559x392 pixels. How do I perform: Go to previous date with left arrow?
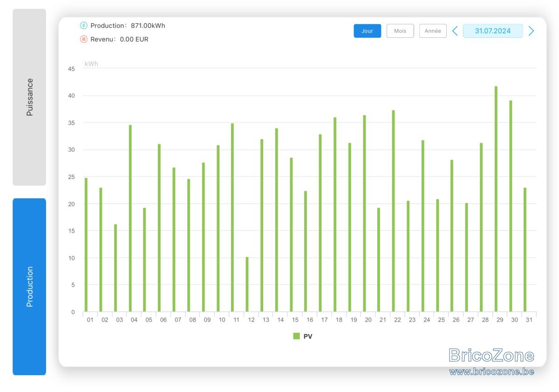pos(455,31)
